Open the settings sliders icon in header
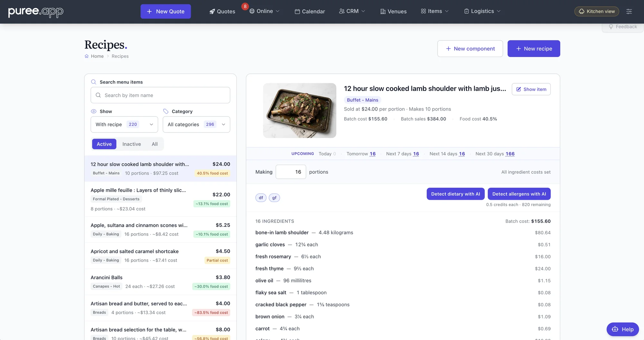This screenshot has height=340, width=644. (x=629, y=11)
